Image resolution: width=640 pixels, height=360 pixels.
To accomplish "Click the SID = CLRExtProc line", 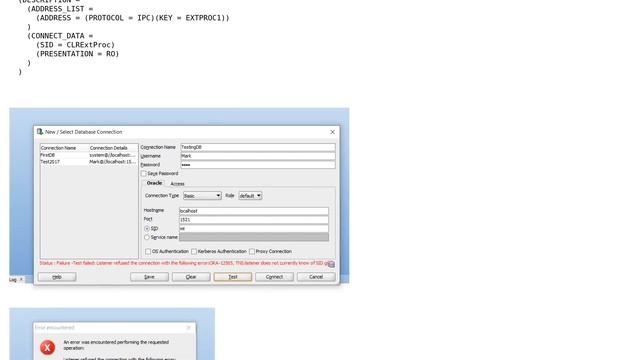I will pyautogui.click(x=76, y=44).
